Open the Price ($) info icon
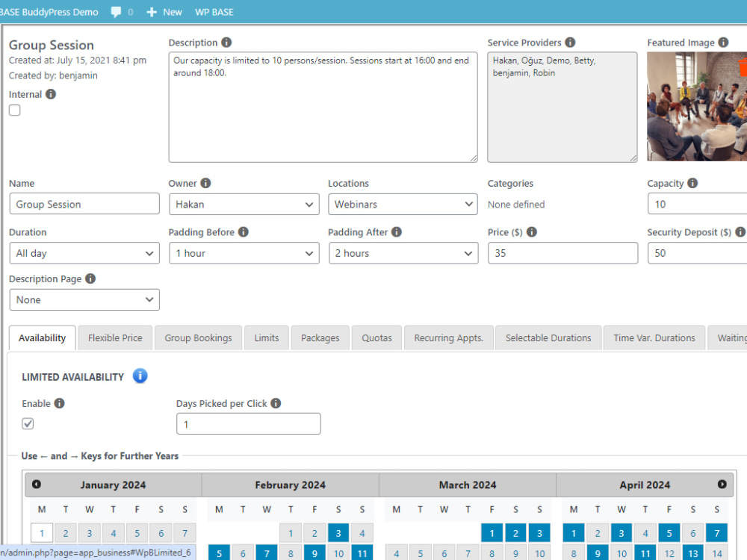The image size is (747, 560). [532, 232]
